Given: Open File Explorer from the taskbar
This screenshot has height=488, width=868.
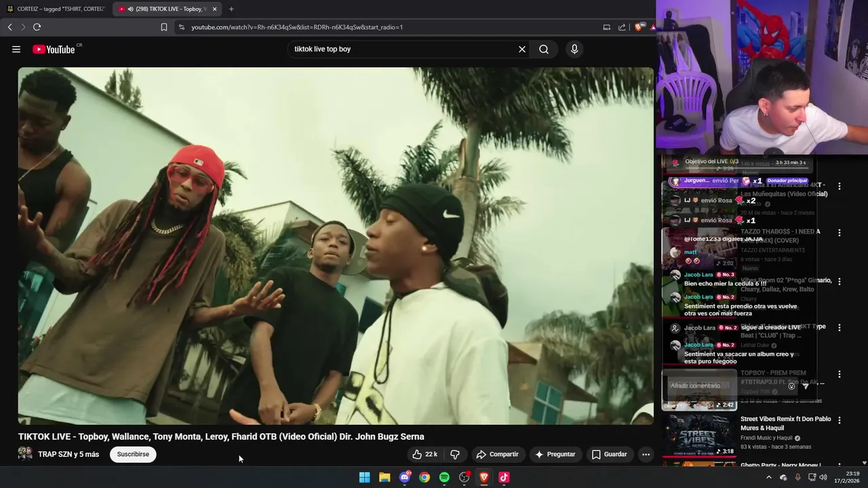Looking at the screenshot, I should coord(384,477).
